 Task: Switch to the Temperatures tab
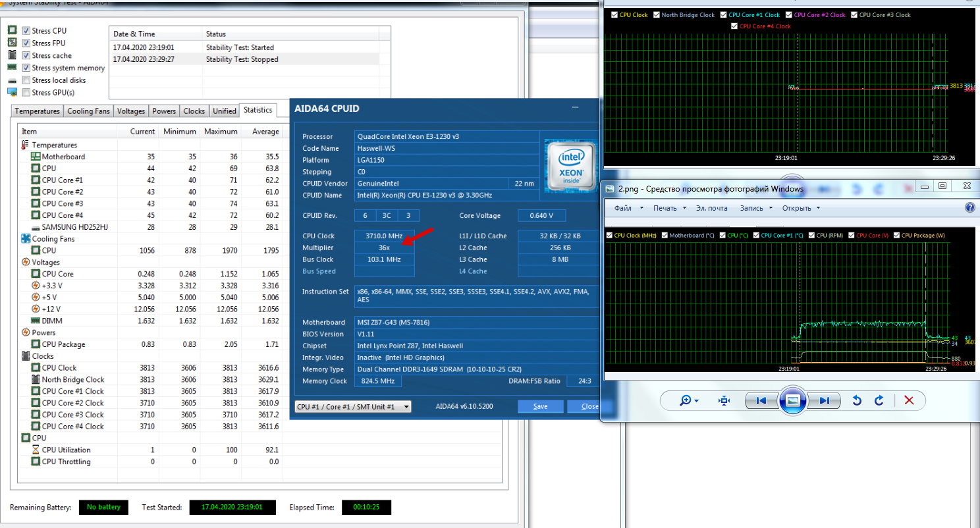(x=38, y=111)
